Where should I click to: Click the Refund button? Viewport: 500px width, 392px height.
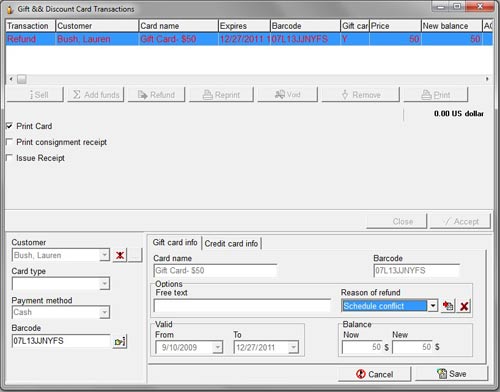[156, 95]
